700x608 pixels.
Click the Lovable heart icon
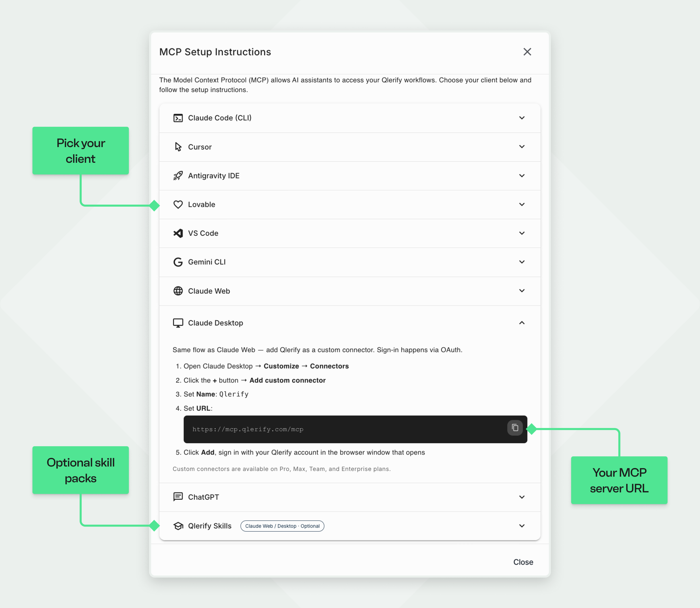click(x=178, y=204)
